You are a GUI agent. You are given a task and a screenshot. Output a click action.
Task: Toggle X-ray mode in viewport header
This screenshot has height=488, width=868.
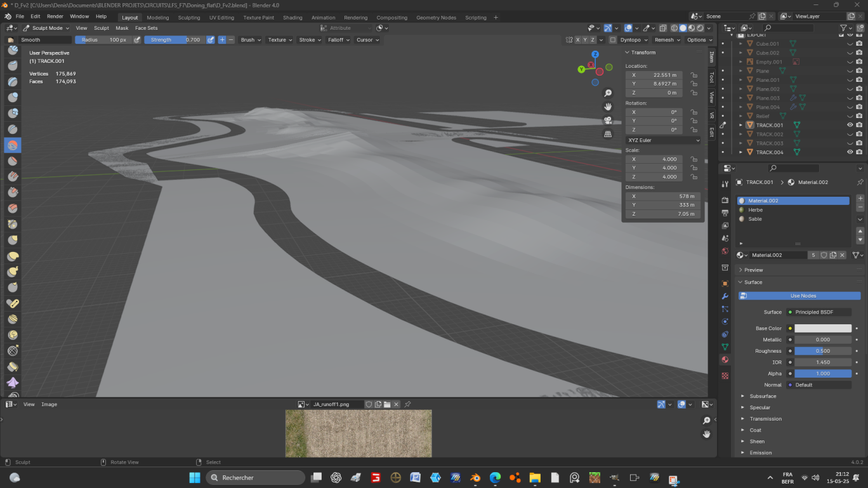pos(662,28)
